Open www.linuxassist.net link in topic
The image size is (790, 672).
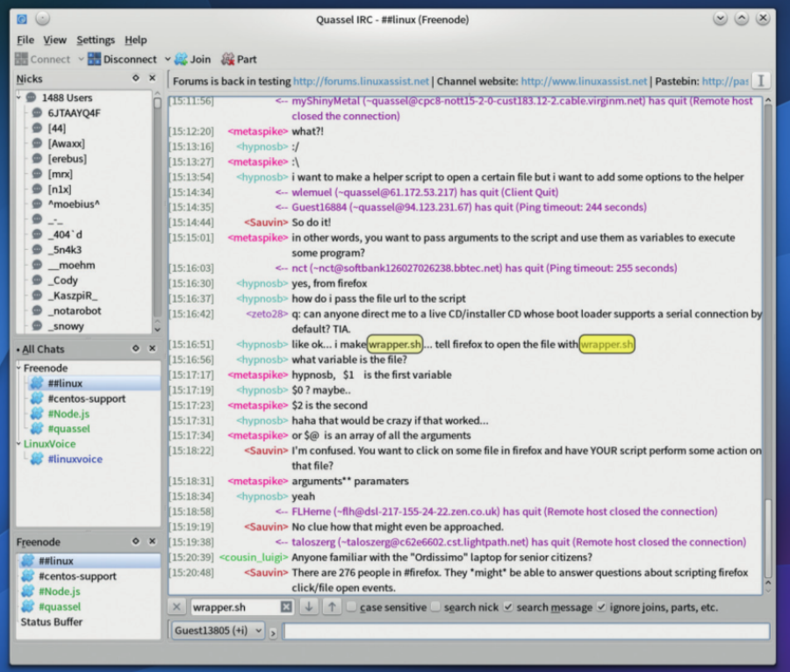tap(584, 81)
